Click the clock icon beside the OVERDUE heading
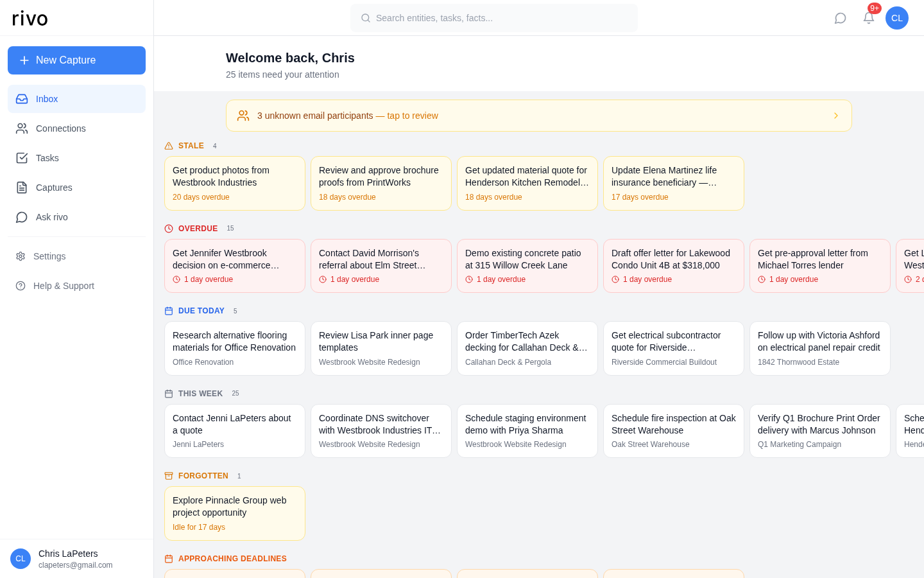 [168, 228]
